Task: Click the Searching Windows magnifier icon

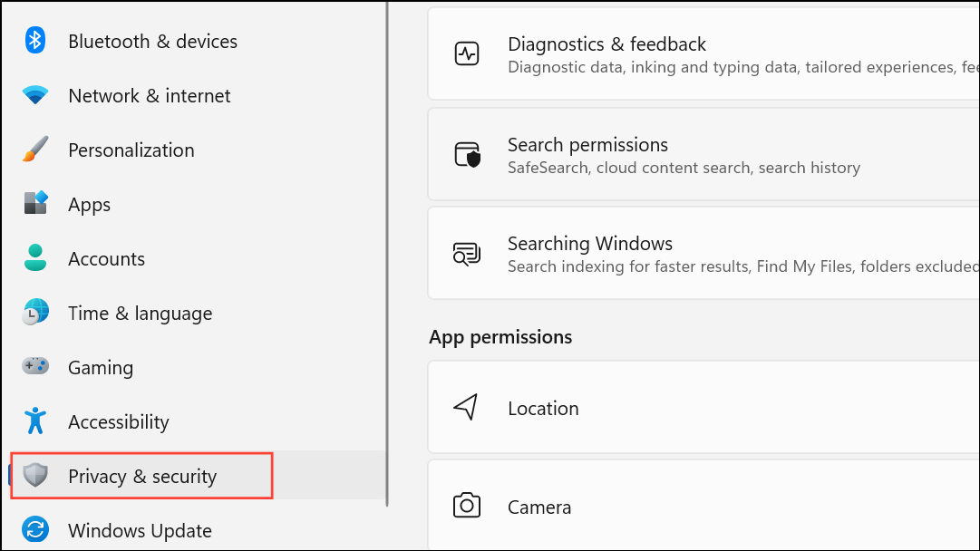Action: click(467, 254)
